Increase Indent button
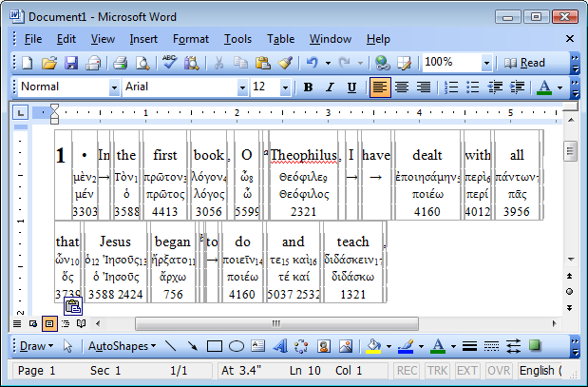Screen dimensions: 588x387 (517, 87)
